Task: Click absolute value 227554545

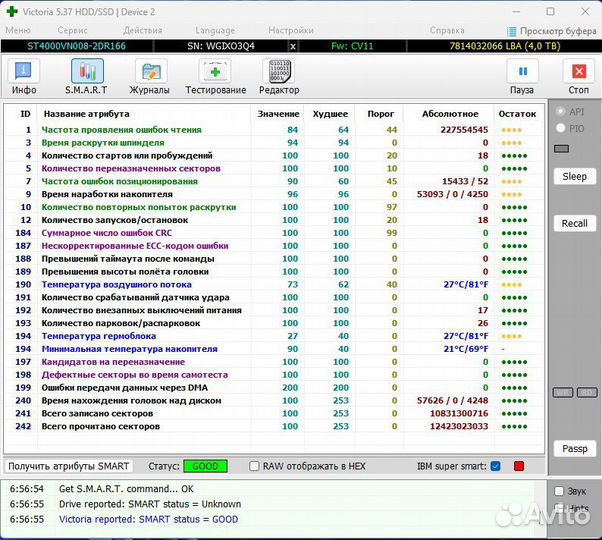Action: [x=464, y=130]
